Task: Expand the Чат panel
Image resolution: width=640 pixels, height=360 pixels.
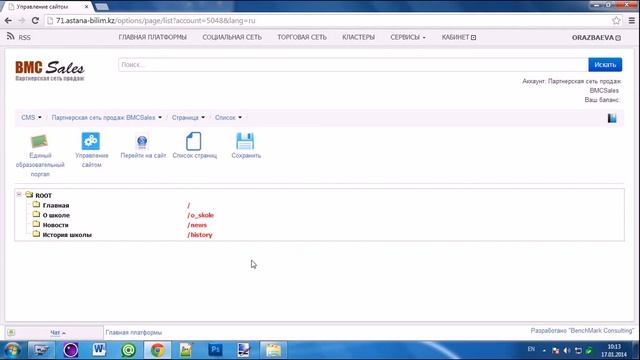Action: [x=58, y=333]
